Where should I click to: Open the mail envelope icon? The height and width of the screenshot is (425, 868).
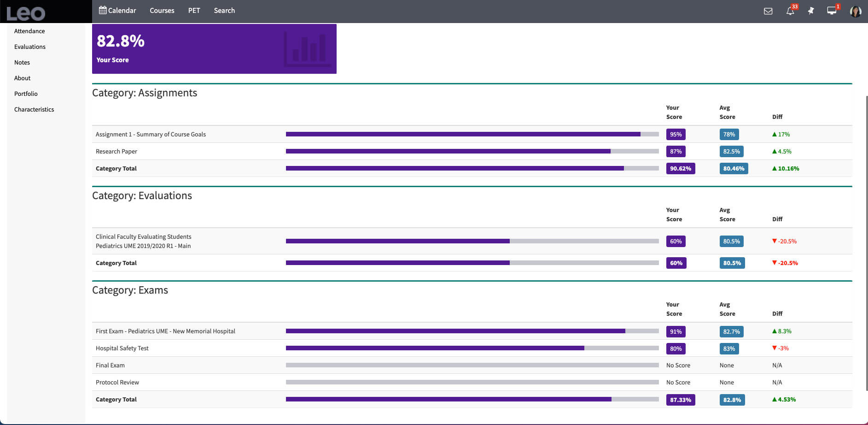click(768, 11)
